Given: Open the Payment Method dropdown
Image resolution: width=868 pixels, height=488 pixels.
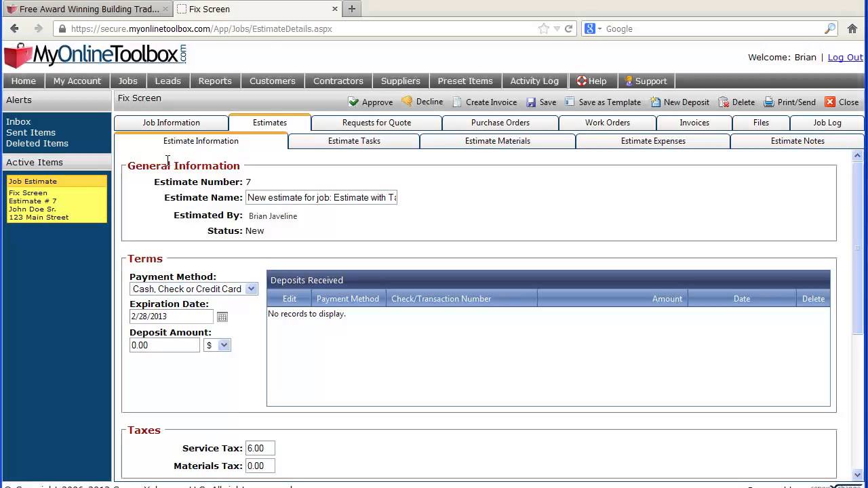Looking at the screenshot, I should [251, 289].
